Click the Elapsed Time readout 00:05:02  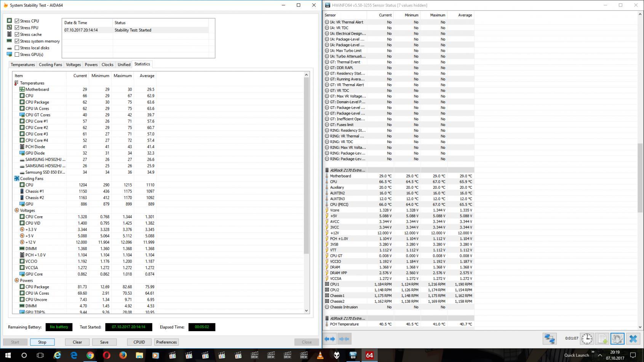click(202, 327)
